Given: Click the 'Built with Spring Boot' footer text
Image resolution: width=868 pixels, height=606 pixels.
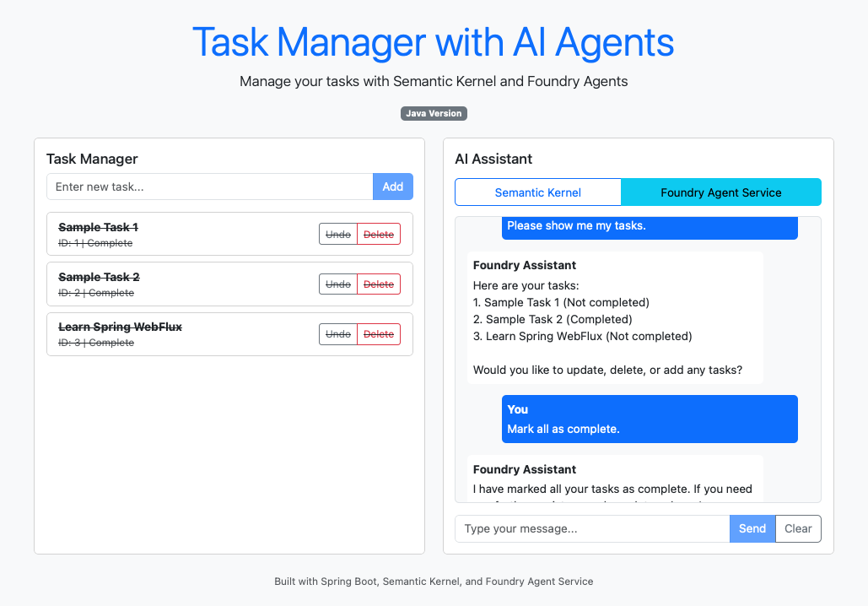Looking at the screenshot, I should coord(434,582).
